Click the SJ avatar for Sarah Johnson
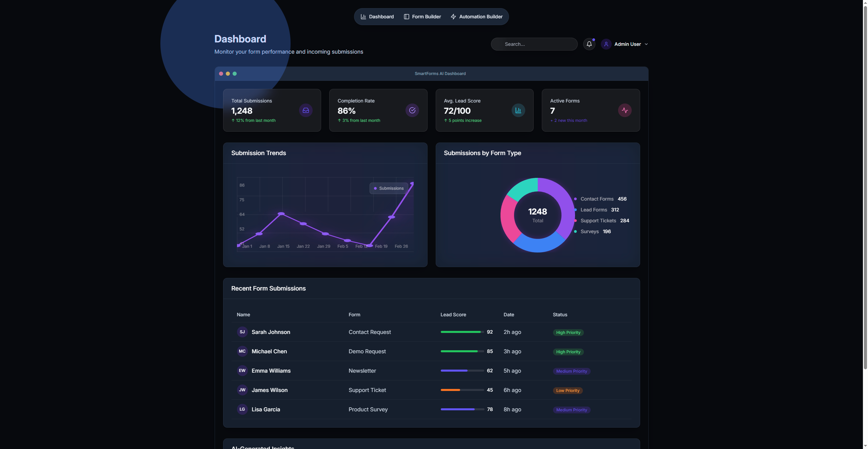Viewport: 868px width, 449px height. coord(242,332)
